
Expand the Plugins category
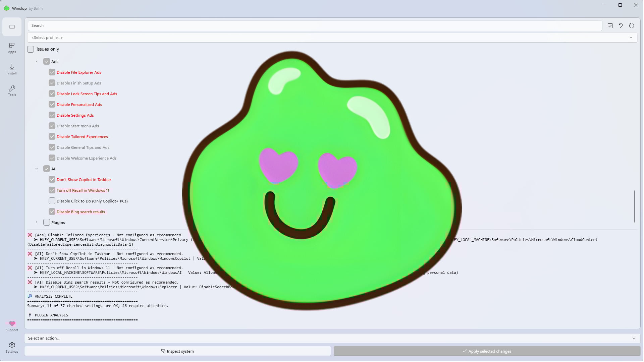[37, 223]
